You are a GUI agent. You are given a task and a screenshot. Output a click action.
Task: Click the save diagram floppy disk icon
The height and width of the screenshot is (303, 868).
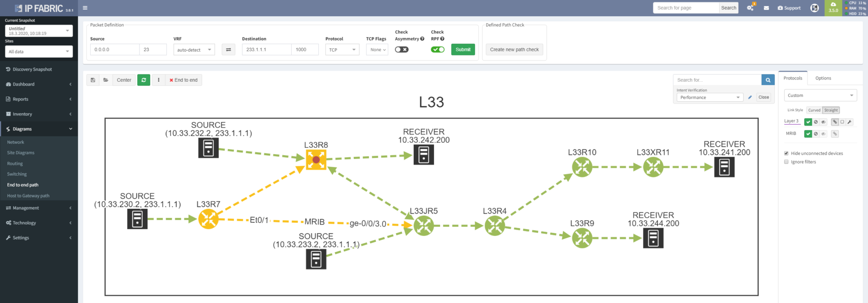pyautogui.click(x=93, y=80)
